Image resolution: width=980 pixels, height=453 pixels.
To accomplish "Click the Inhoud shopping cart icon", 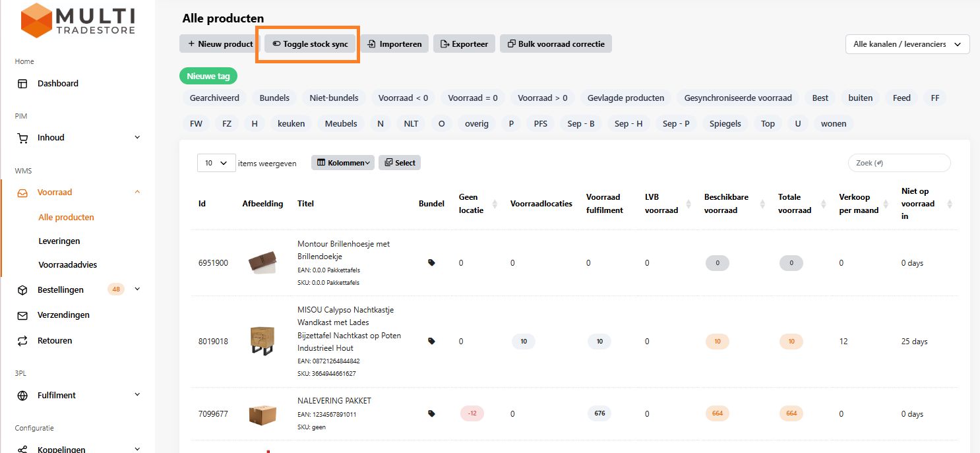I will (x=22, y=138).
